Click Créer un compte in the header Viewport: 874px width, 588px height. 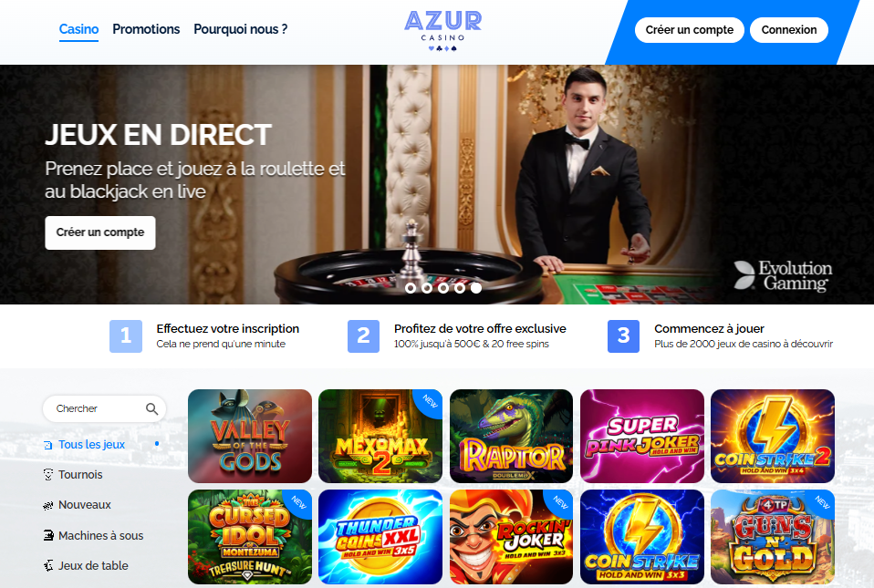click(690, 30)
